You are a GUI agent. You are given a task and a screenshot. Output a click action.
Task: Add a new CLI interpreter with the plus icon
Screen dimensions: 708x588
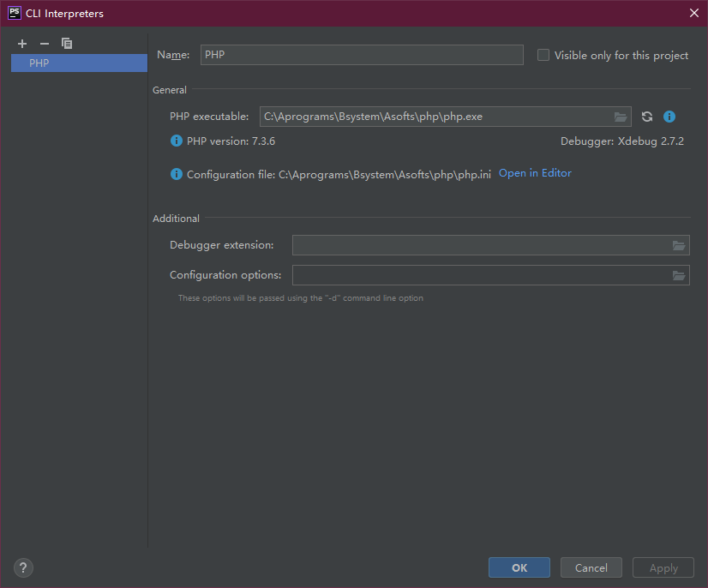click(22, 44)
